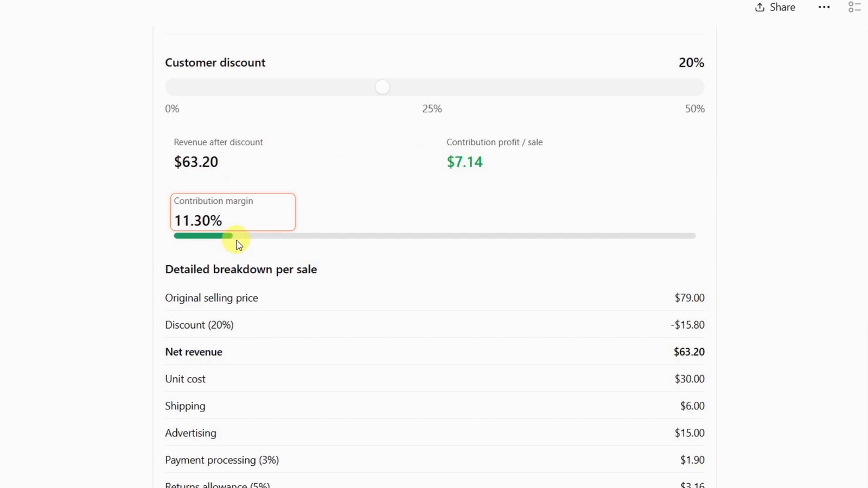The image size is (868, 488).
Task: Click the Share button
Action: [x=775, y=7]
